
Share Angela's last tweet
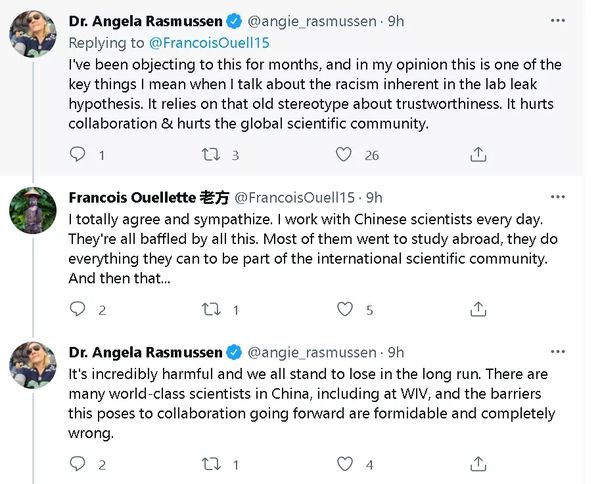(478, 464)
